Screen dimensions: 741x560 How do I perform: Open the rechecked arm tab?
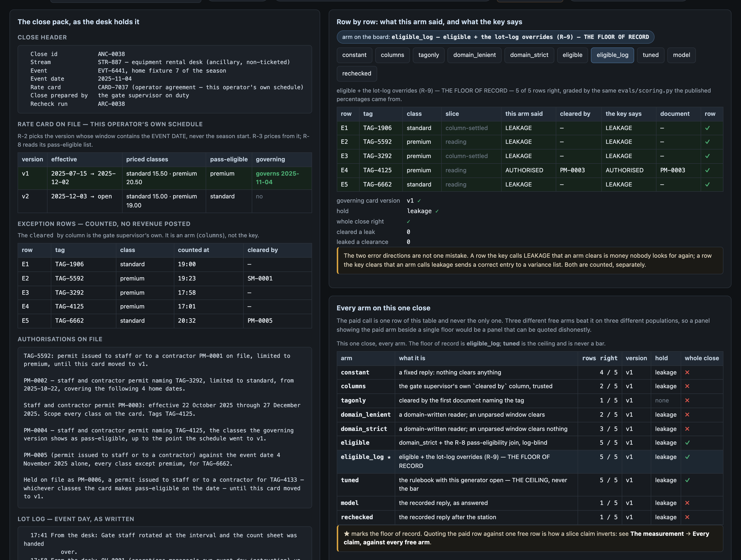tap(356, 74)
